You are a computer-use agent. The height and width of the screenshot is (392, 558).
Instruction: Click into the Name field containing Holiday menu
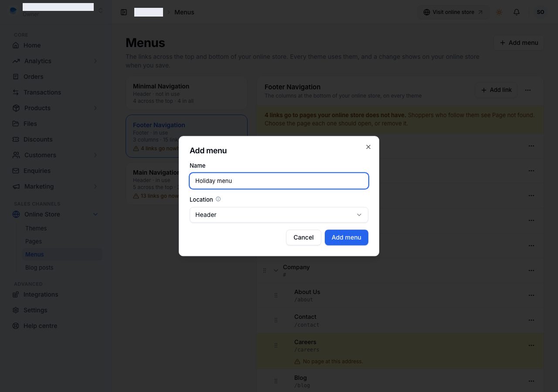(279, 181)
